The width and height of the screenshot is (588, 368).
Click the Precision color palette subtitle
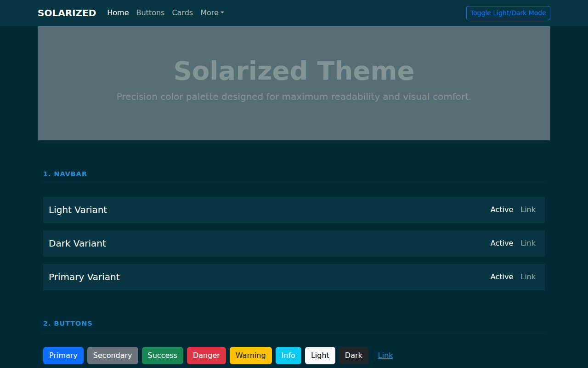pyautogui.click(x=294, y=97)
